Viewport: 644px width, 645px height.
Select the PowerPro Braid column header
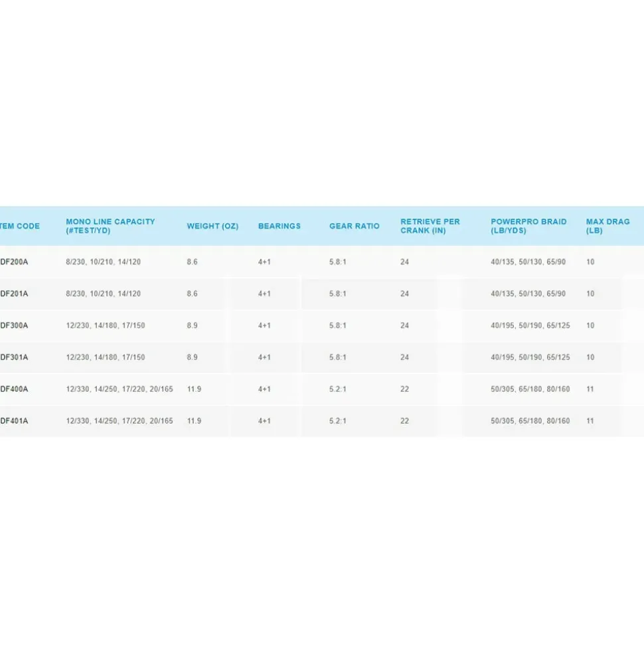(528, 226)
